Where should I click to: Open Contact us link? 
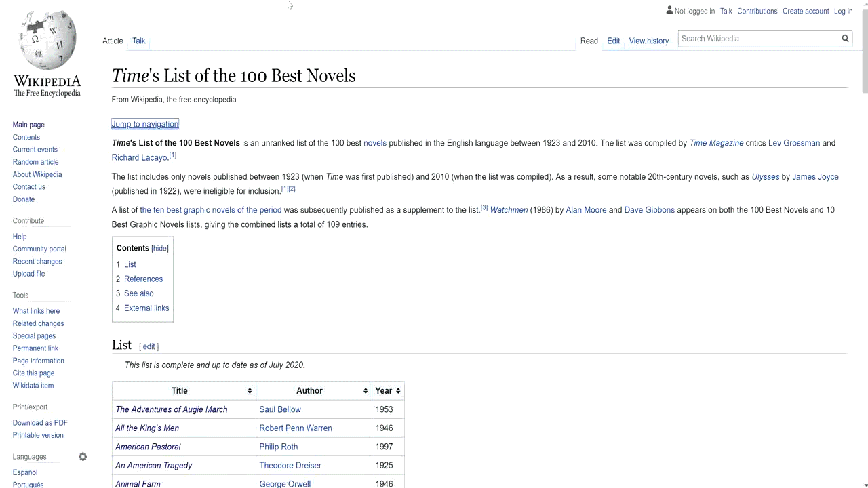tap(29, 187)
